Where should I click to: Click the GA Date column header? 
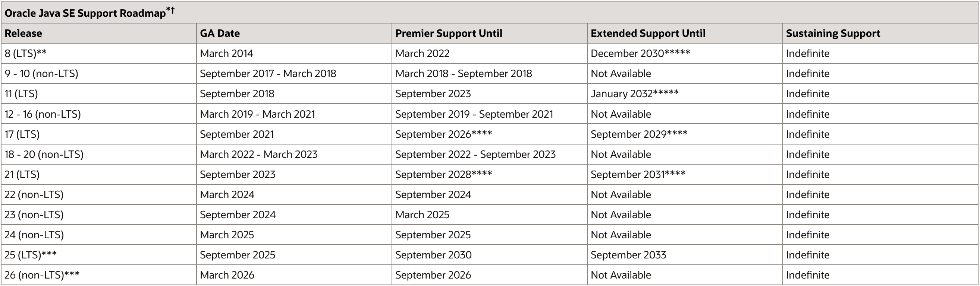click(x=220, y=34)
